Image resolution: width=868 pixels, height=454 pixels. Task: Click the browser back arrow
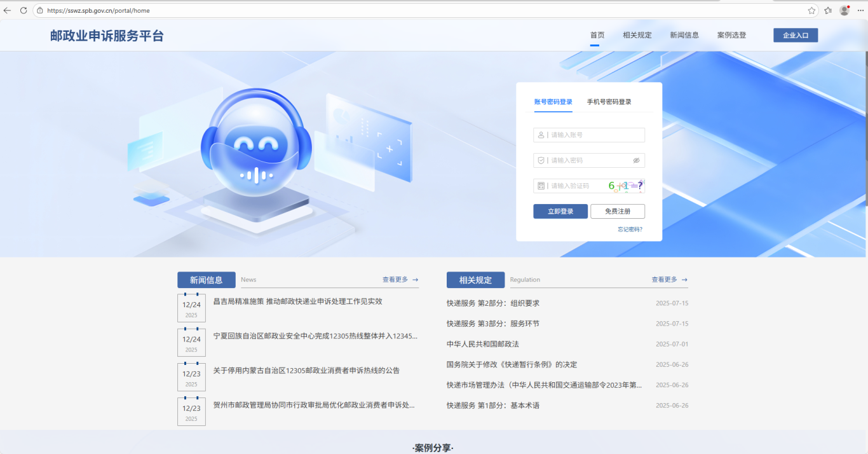(8, 10)
